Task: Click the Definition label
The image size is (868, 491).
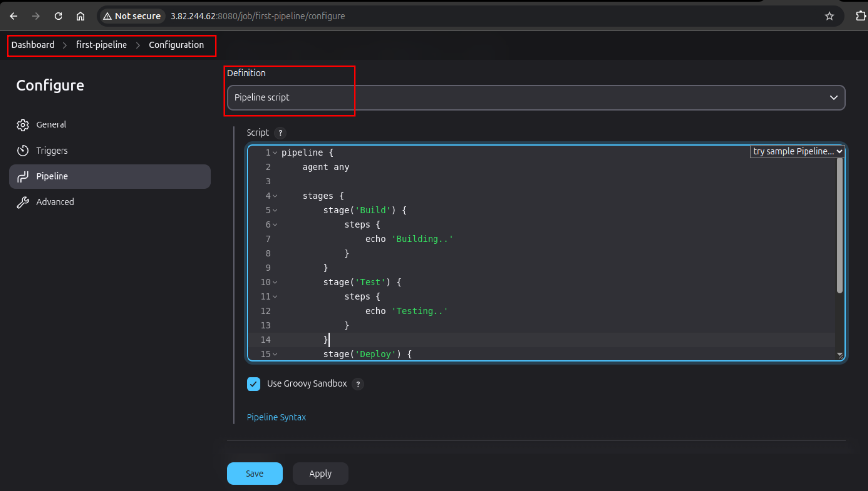Action: (x=246, y=73)
